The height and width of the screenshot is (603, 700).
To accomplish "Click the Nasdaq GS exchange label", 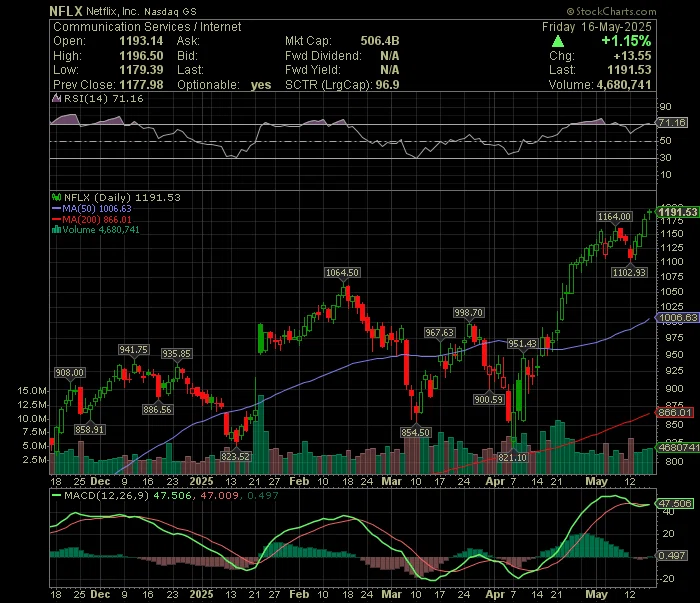I will tap(170, 12).
